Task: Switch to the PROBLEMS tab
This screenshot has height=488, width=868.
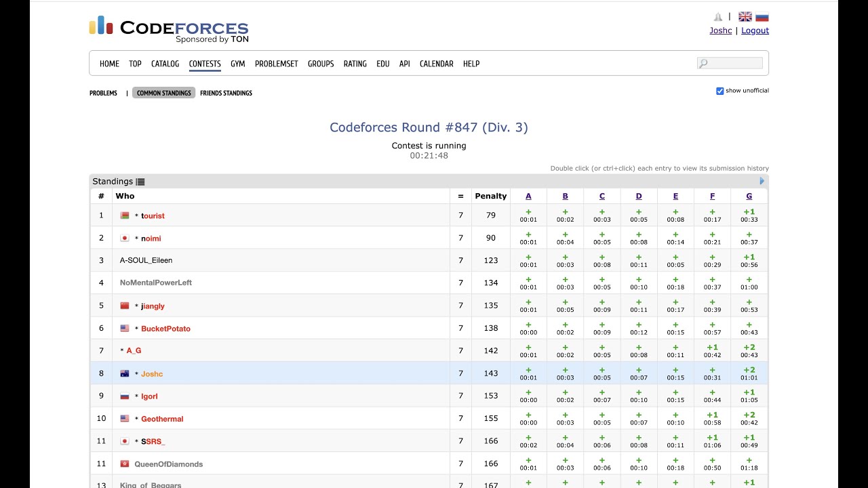Action: click(x=103, y=93)
